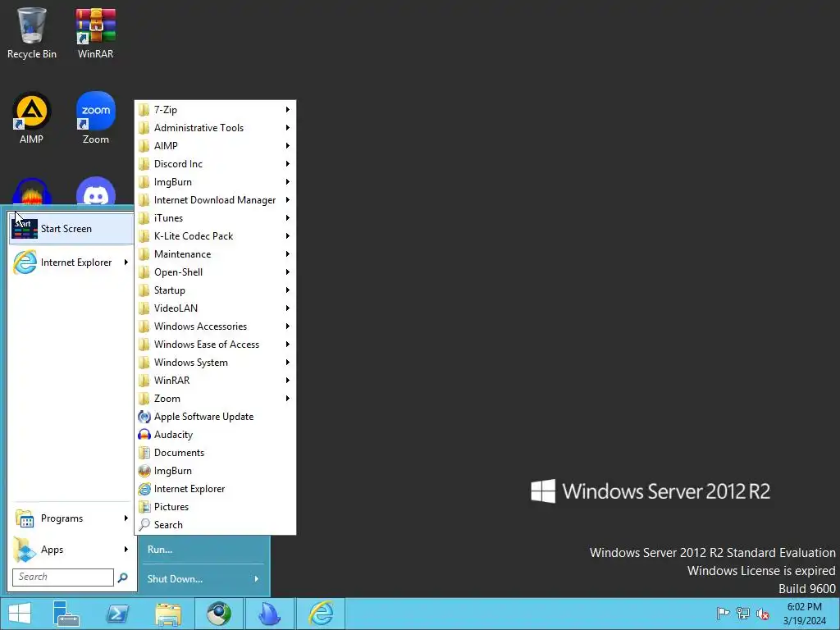Click the Apps folder icon
The height and width of the screenshot is (630, 840).
click(x=25, y=550)
